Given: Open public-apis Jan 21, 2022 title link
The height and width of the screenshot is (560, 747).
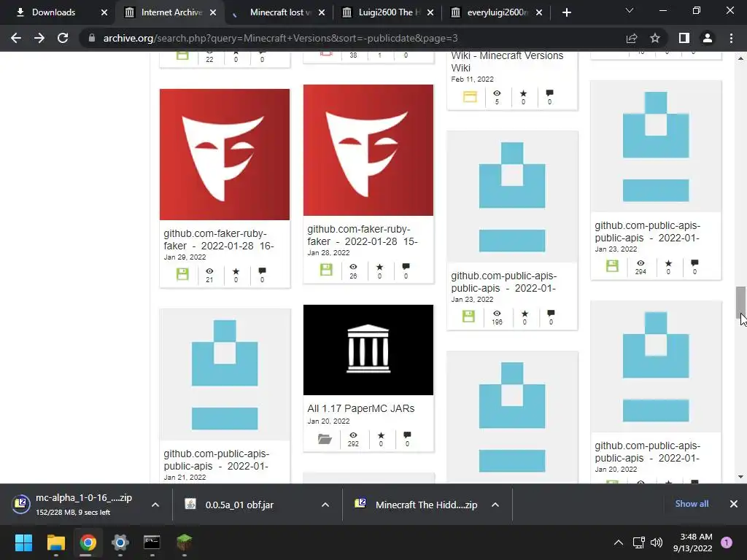Looking at the screenshot, I should point(216,460).
